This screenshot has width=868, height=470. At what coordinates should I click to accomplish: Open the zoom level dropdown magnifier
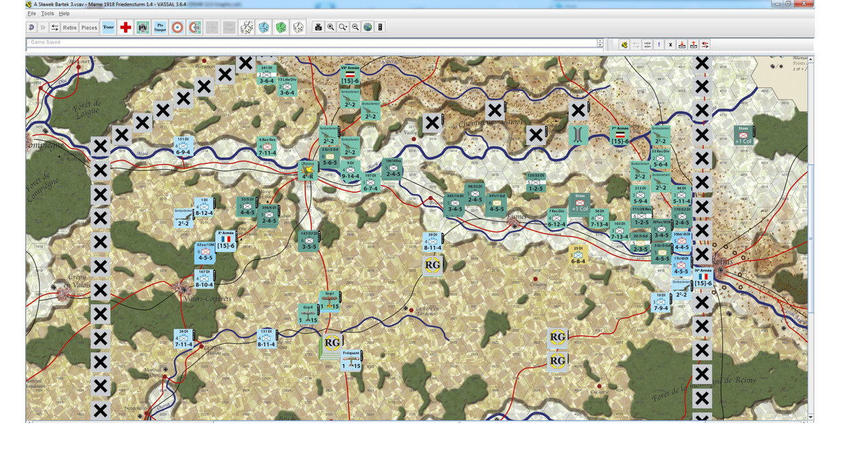(x=343, y=27)
